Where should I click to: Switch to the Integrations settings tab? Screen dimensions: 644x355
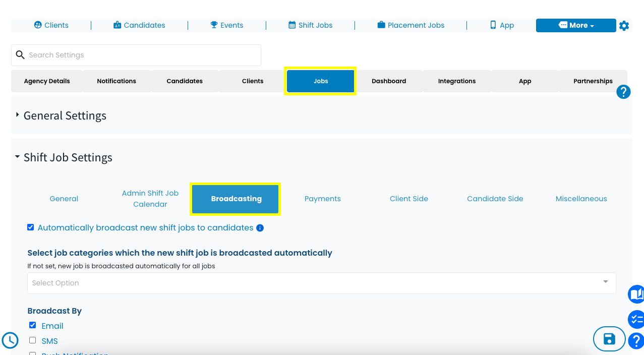coord(457,81)
